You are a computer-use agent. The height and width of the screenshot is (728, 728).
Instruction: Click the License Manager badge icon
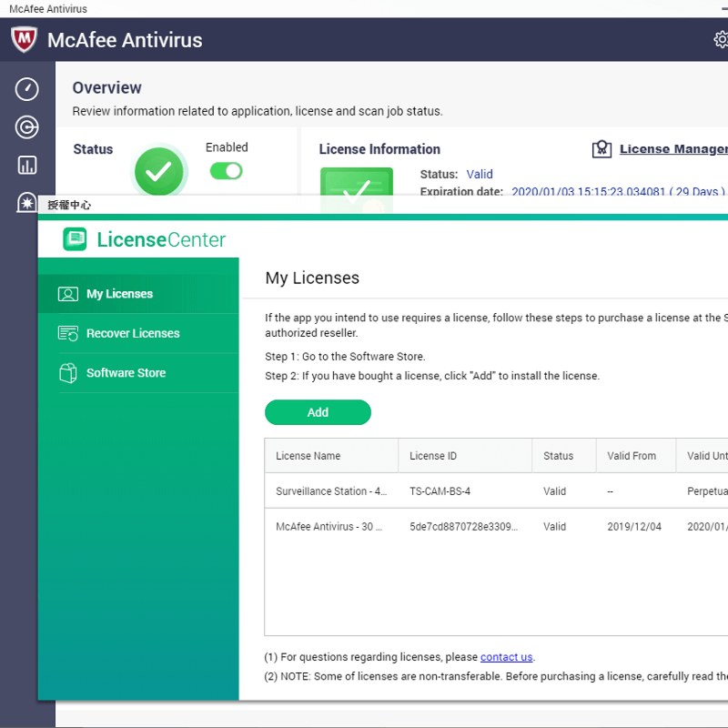coord(602,149)
